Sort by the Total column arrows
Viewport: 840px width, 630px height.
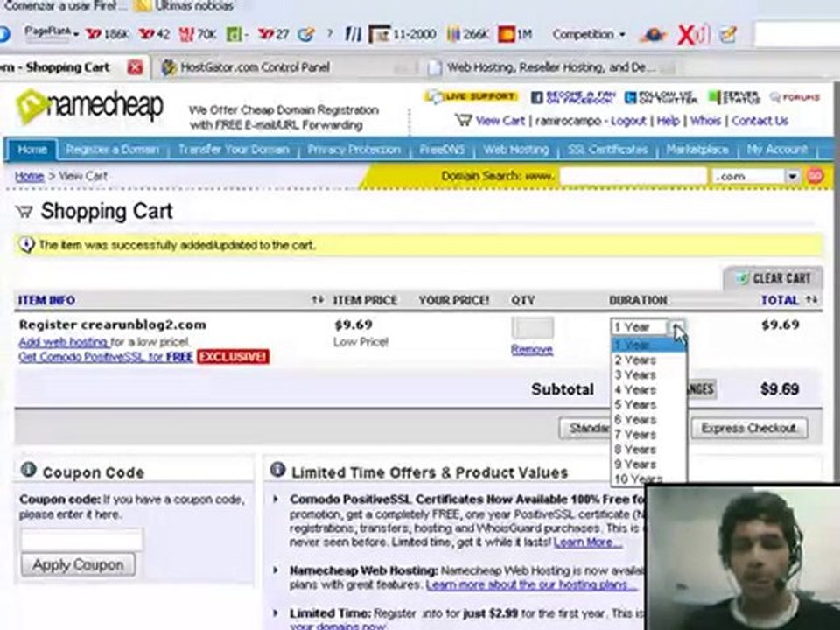pos(812,300)
